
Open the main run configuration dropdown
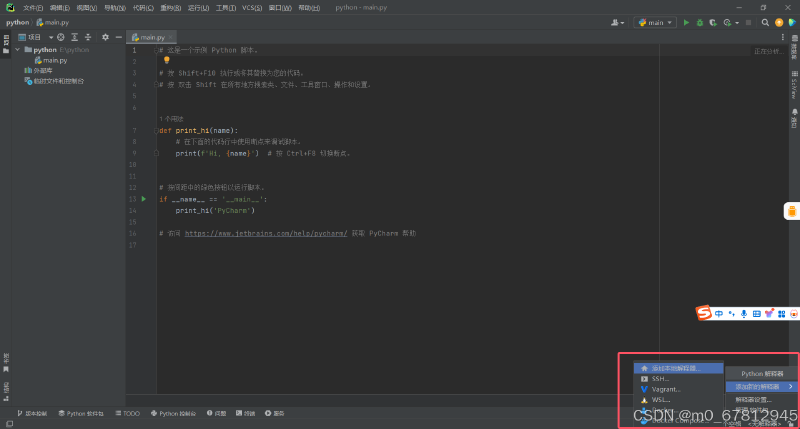click(655, 22)
